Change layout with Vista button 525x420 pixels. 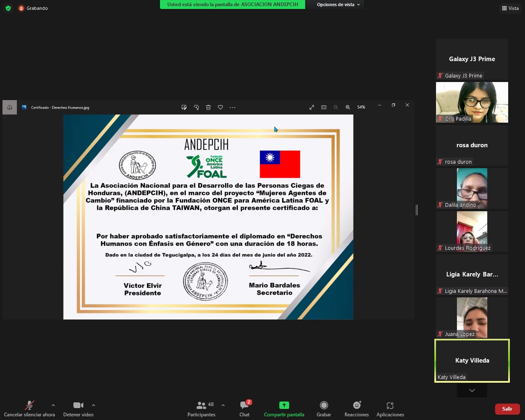[x=510, y=8]
